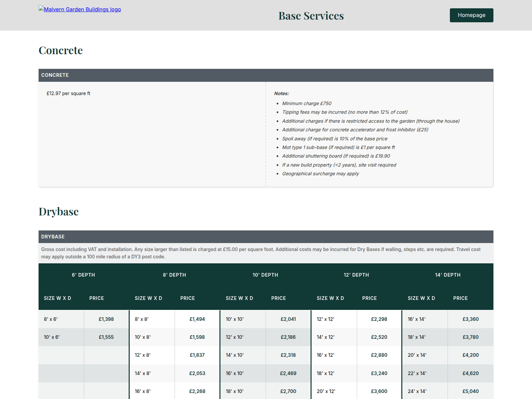Select the £1,494 price cell
Screen dimensions: 532x399
click(197, 319)
